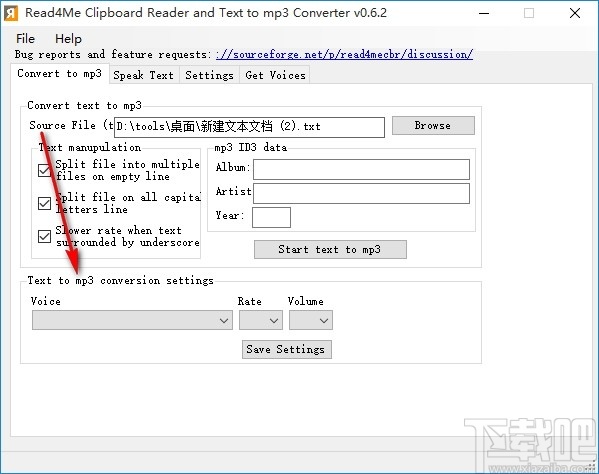This screenshot has width=599, height=474.
Task: Click the Year input field
Action: click(271, 217)
